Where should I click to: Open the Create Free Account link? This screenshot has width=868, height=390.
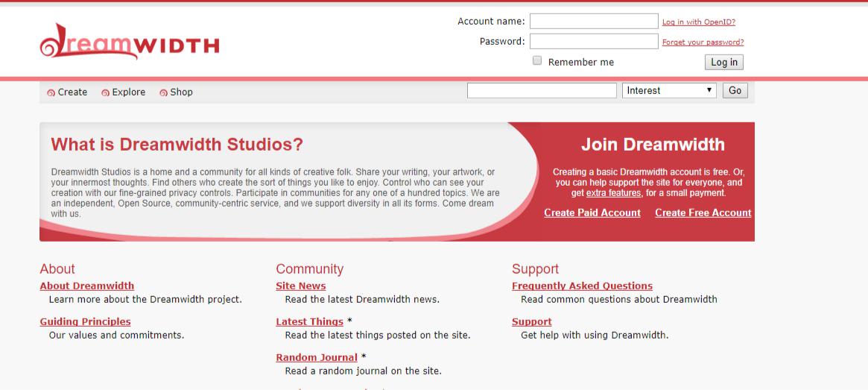point(703,213)
